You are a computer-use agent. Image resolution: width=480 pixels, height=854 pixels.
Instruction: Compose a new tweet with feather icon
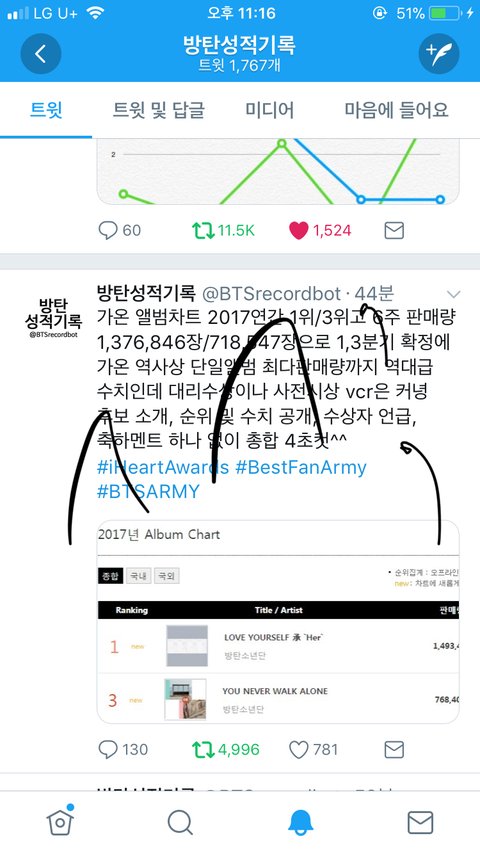click(439, 53)
